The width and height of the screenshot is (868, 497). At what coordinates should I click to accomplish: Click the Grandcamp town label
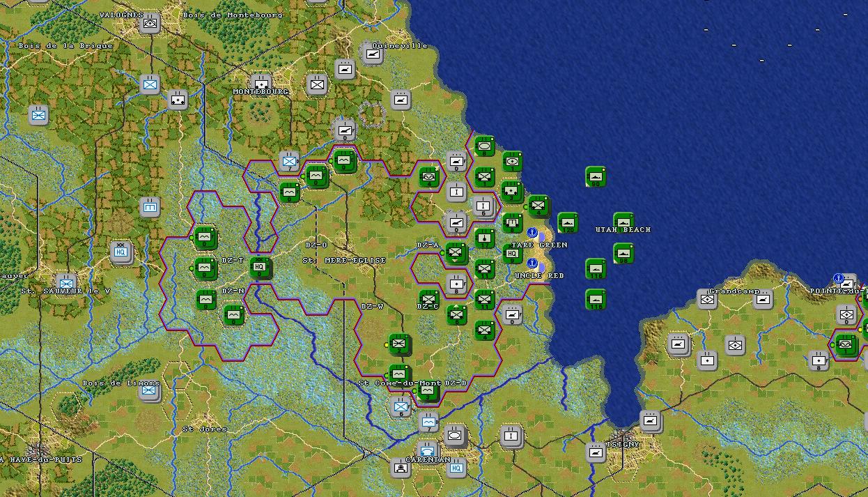734,291
